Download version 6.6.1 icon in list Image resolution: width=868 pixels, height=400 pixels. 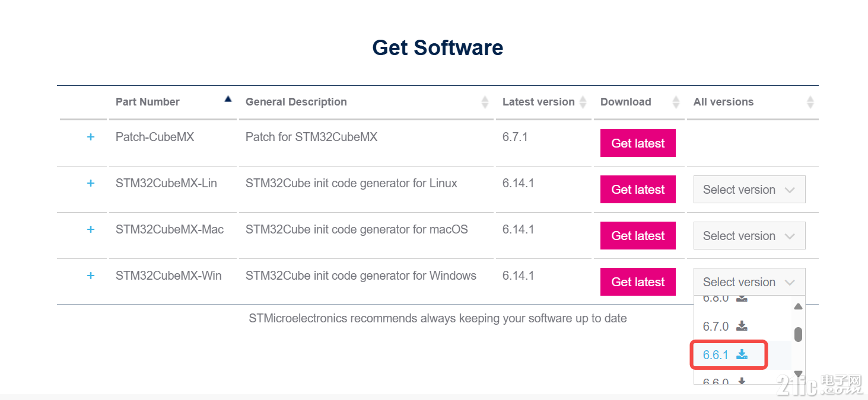[742, 354]
